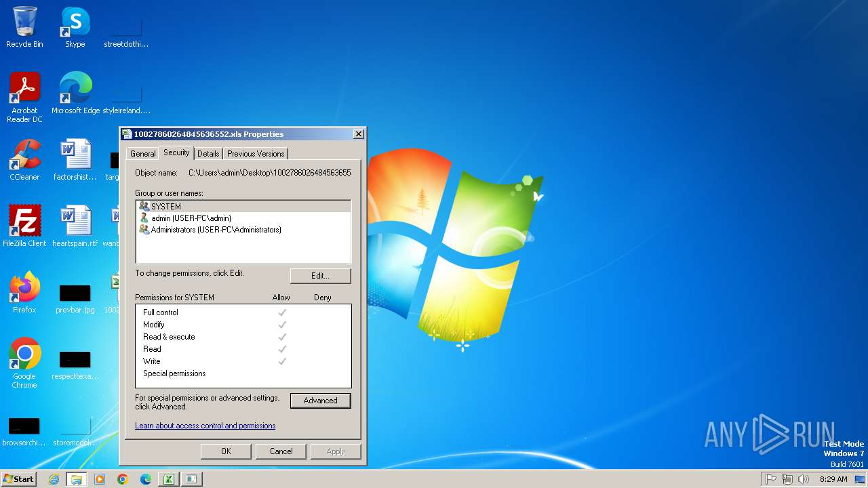This screenshot has width=868, height=488.
Task: Switch to the Details tab
Action: [x=208, y=154]
